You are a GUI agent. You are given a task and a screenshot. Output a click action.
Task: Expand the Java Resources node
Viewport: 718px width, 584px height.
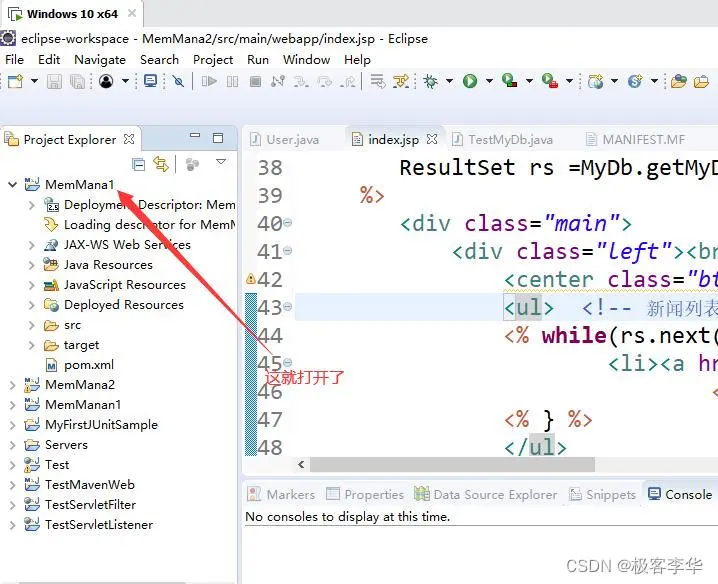tap(32, 265)
